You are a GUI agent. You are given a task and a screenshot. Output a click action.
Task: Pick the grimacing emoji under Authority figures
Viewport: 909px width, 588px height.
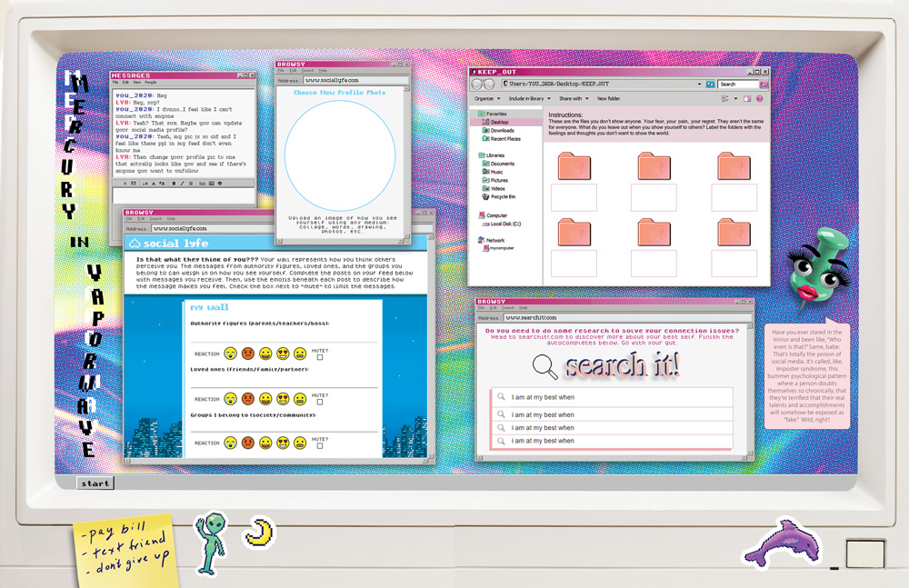[300, 354]
